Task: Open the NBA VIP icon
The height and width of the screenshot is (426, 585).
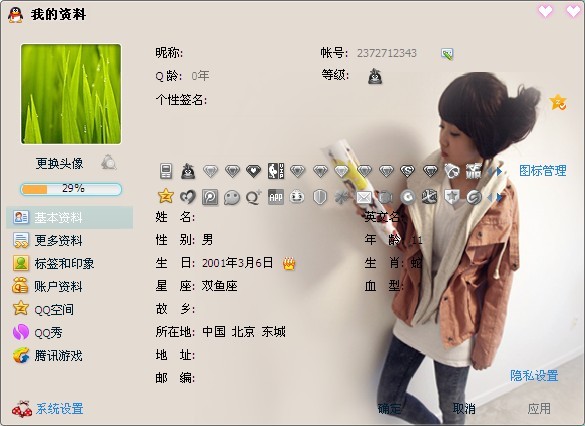Action: [x=276, y=171]
